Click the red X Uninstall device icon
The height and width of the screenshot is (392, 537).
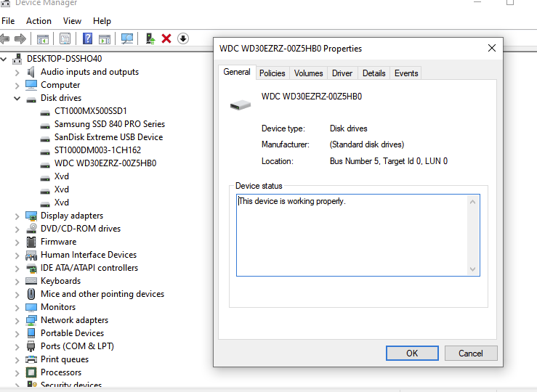click(x=166, y=38)
